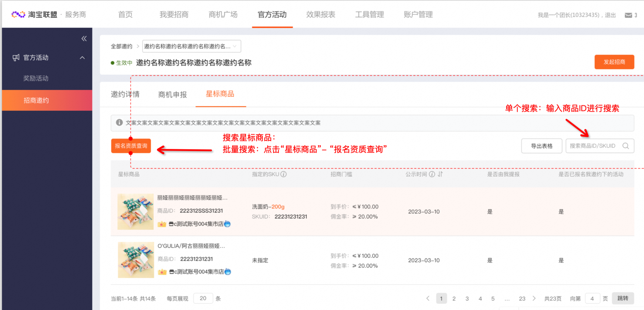Open the 工具管理 top navigation item
The width and height of the screenshot is (644, 310).
[370, 15]
